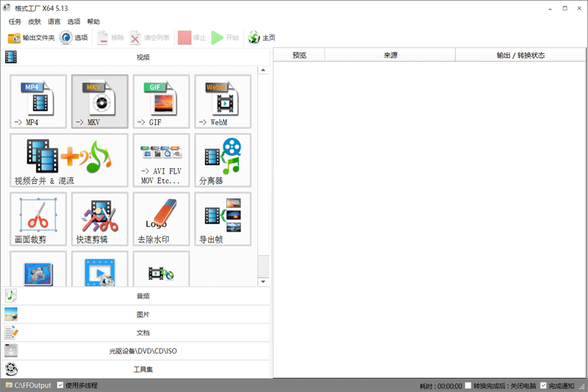Toggle the 使用多线程 checkbox
This screenshot has height=392, width=588.
coord(60,385)
